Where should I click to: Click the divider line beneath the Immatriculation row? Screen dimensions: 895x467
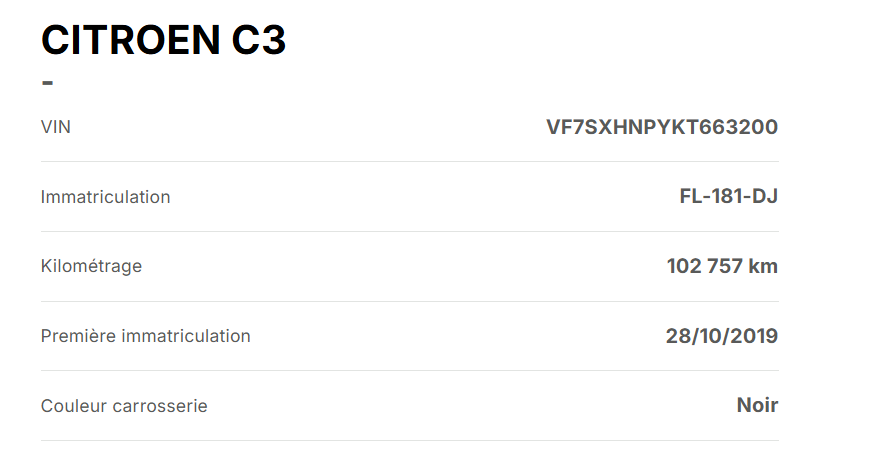409,232
